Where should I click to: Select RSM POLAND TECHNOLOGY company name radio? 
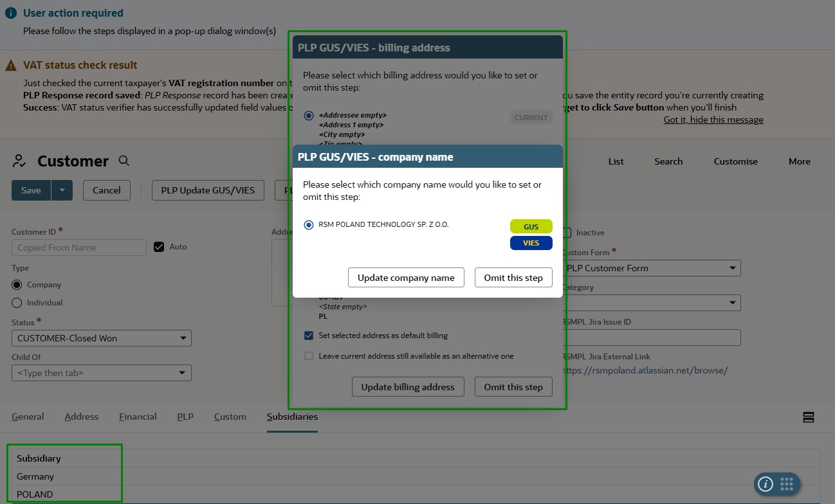309,225
